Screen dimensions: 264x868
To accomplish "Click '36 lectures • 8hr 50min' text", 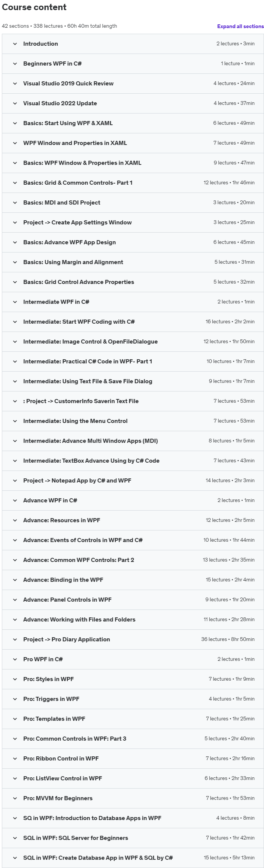I will [228, 639].
